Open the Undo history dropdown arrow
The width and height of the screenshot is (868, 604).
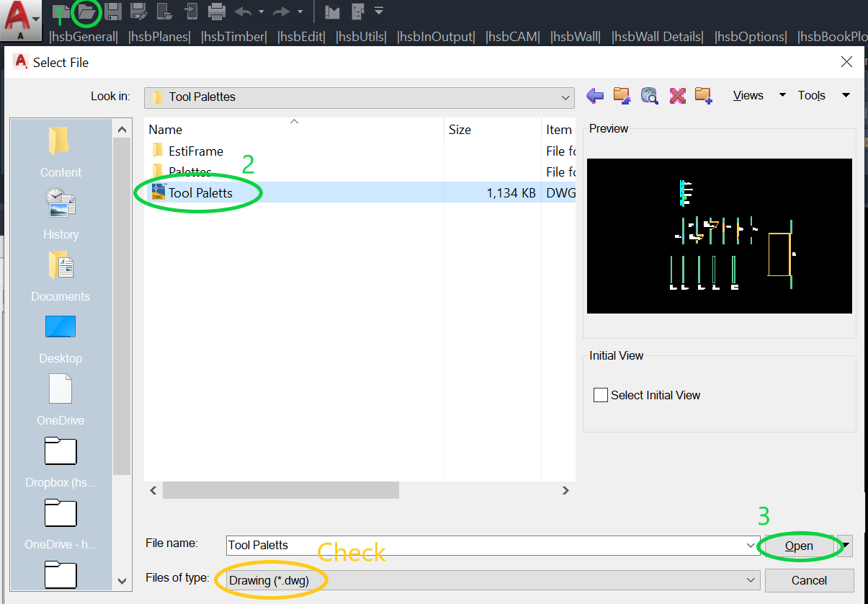[261, 12]
